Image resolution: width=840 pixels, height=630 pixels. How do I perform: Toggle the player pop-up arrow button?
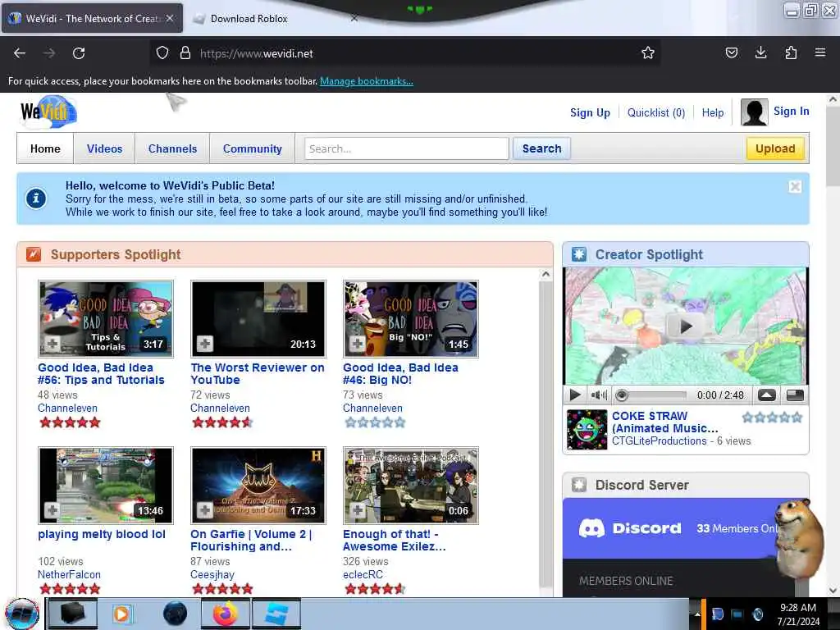point(767,395)
